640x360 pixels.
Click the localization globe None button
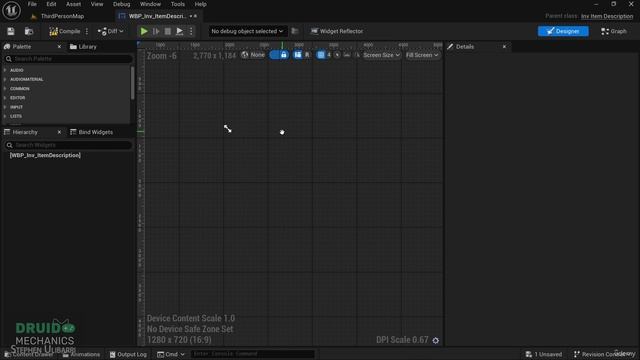point(253,55)
